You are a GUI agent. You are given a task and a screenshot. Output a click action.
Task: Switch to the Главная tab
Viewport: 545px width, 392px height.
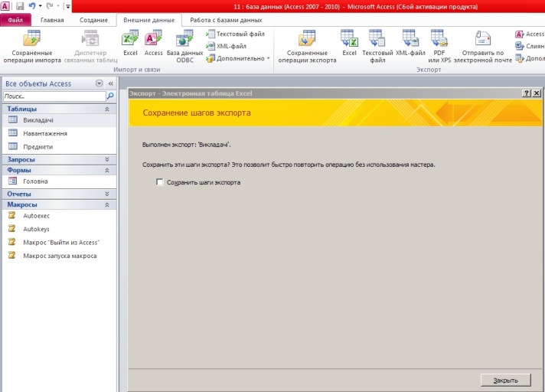coord(52,20)
